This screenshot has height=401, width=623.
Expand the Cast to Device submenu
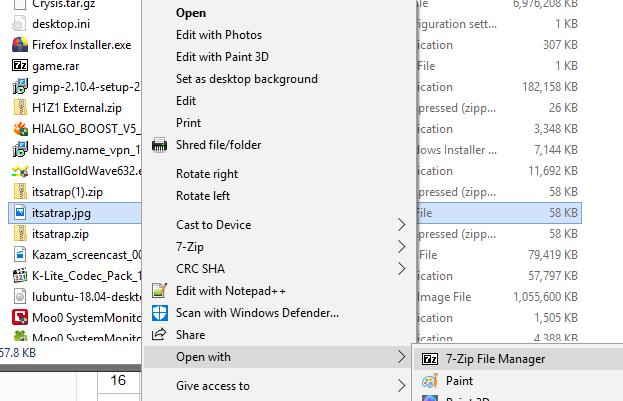click(402, 225)
